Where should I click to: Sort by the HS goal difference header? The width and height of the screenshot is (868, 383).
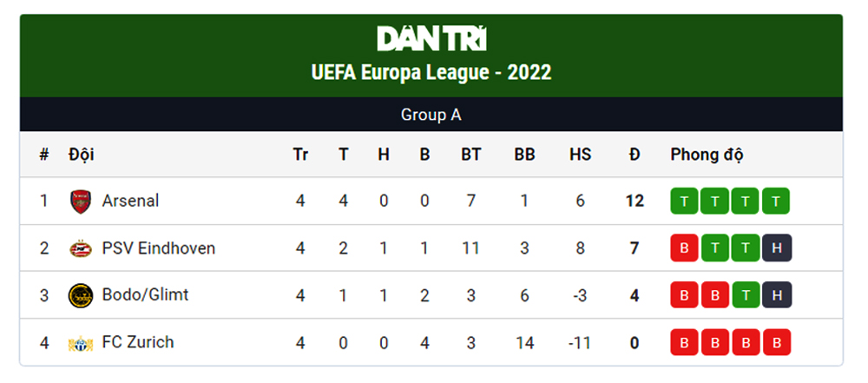(580, 155)
